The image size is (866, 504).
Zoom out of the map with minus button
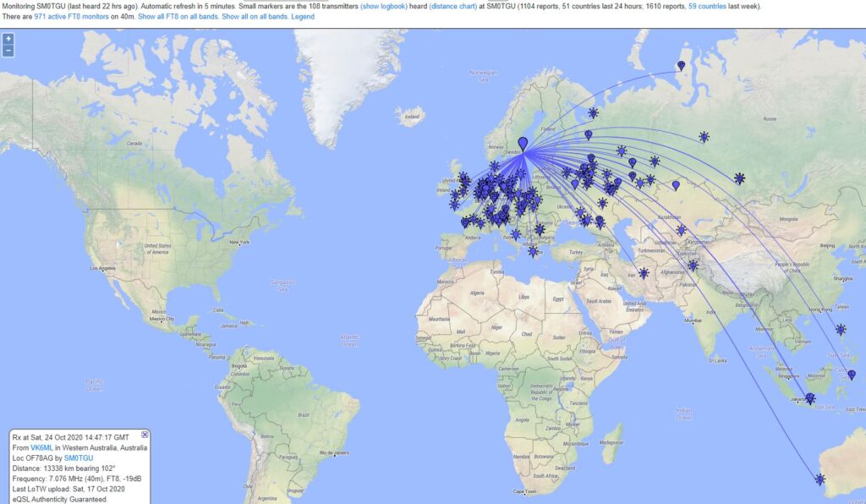(8, 51)
